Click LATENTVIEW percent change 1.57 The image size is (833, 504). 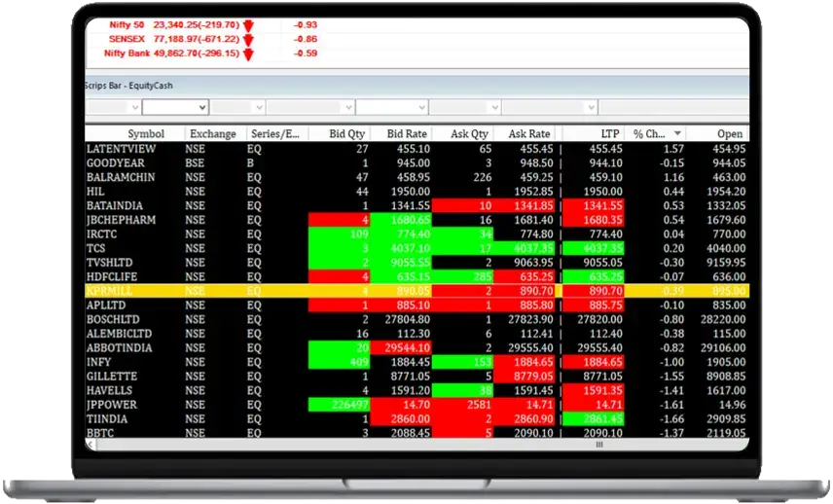(x=673, y=149)
